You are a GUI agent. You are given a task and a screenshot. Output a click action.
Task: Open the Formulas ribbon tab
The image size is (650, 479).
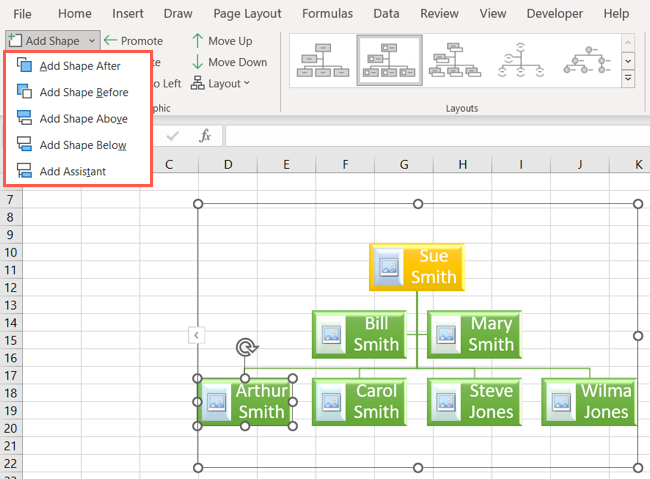[x=328, y=14]
